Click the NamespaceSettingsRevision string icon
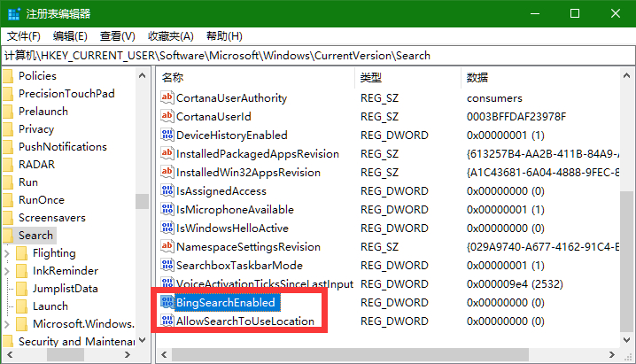 point(167,247)
